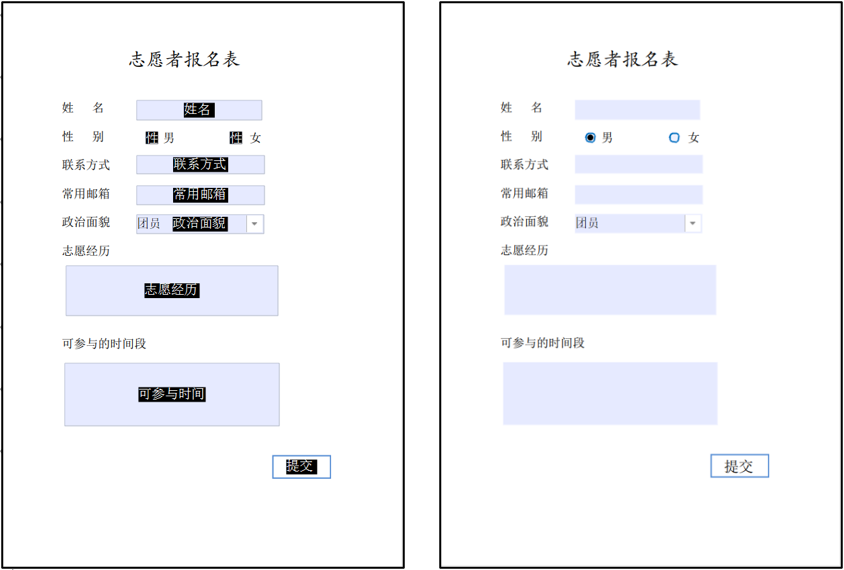
Task: Click the 志愿者报名表 title in right form
Action: [622, 59]
